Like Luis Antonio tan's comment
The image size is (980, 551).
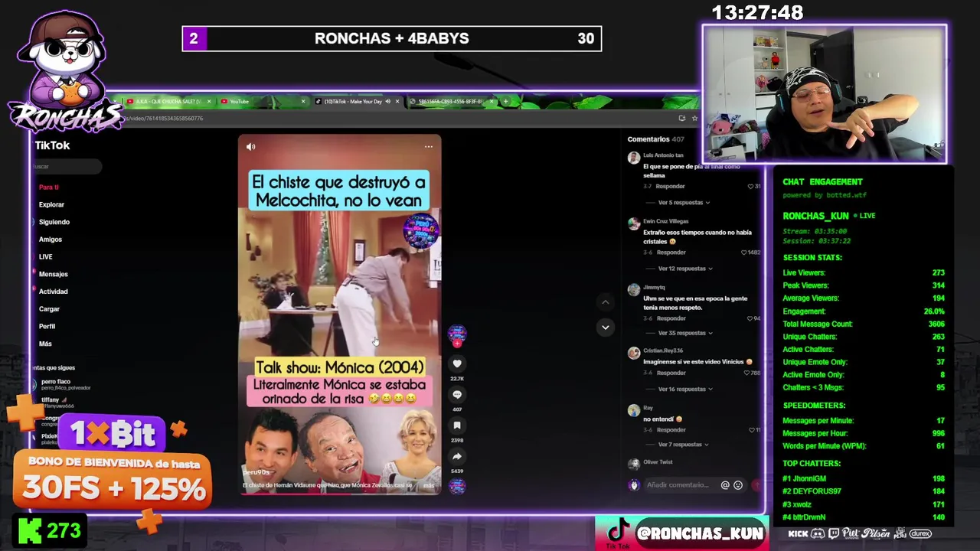(751, 186)
